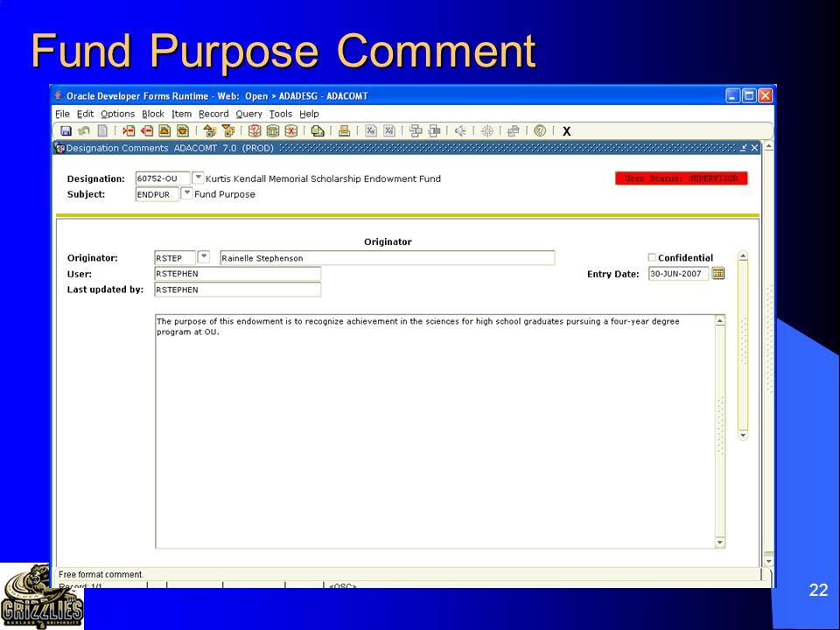Click the Print toolbar icon
This screenshot has width=840, height=630.
[345, 130]
